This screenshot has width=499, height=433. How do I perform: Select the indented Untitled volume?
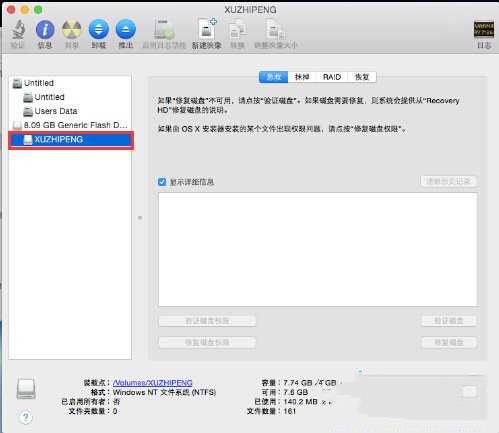pos(71,97)
